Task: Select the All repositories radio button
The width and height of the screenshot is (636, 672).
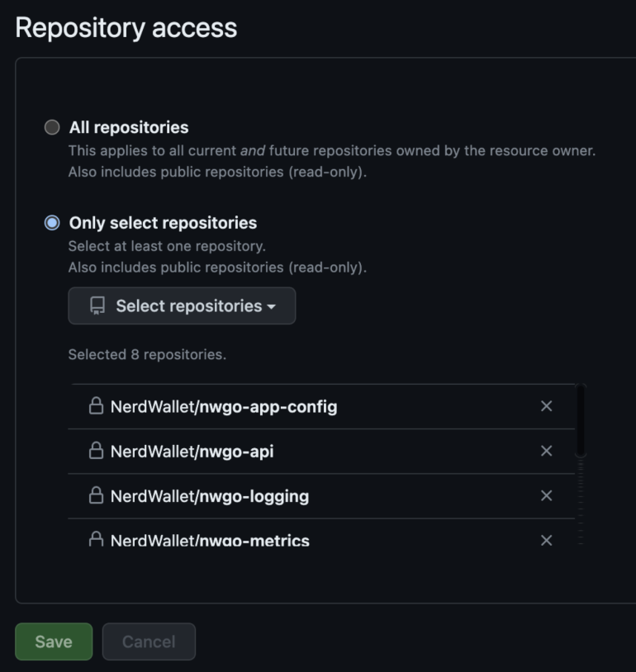Action: click(x=52, y=127)
